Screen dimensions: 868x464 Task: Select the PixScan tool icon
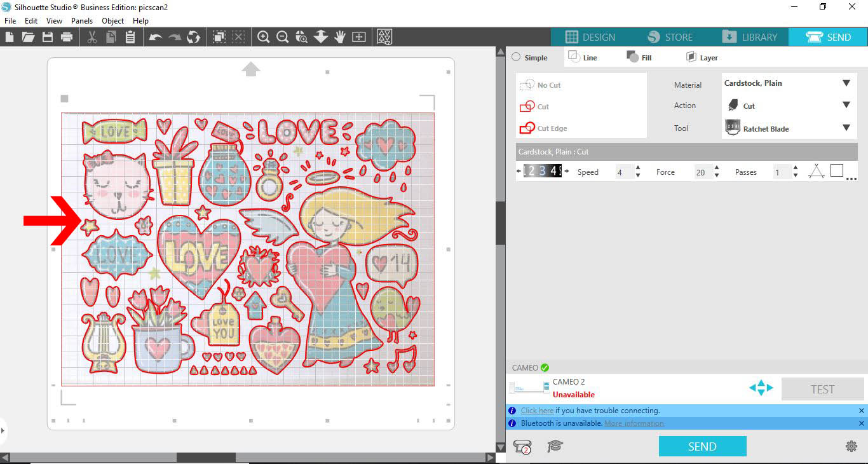(x=384, y=37)
